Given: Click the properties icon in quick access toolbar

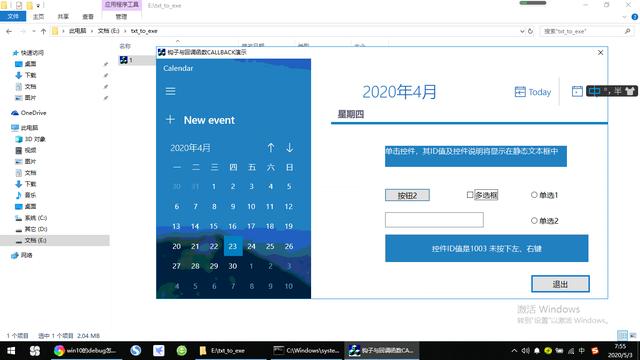Looking at the screenshot, I should pyautogui.click(x=19, y=5).
